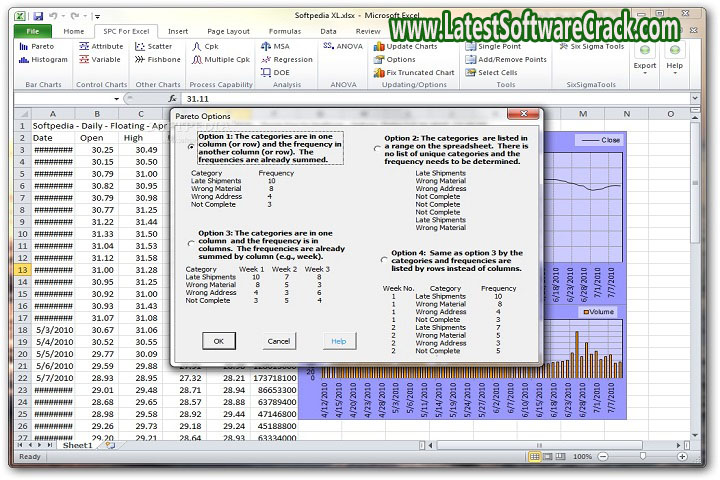720x480 pixels.
Task: Click Update Charts
Action: (405, 46)
